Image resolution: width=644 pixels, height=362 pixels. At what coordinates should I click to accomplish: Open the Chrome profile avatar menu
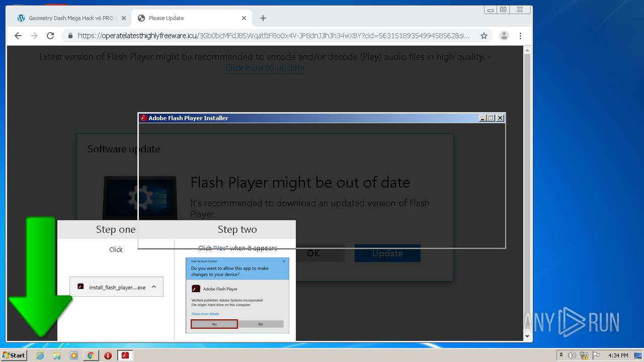(504, 36)
